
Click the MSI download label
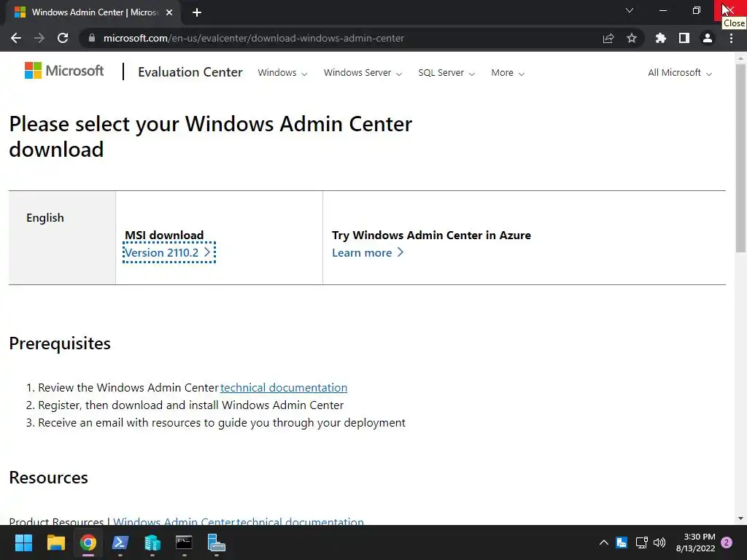click(164, 236)
